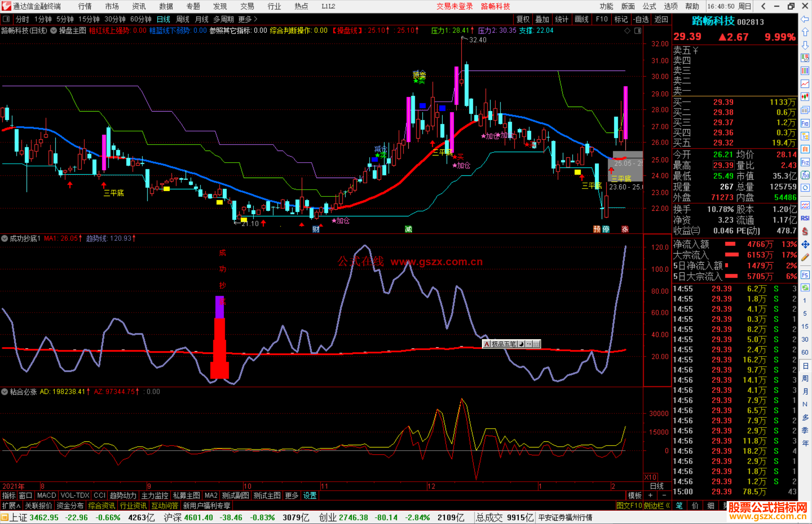Viewport: 812px width, 524px height.
Task: Click the diamond icon atop main chart
Action: tap(627, 31)
